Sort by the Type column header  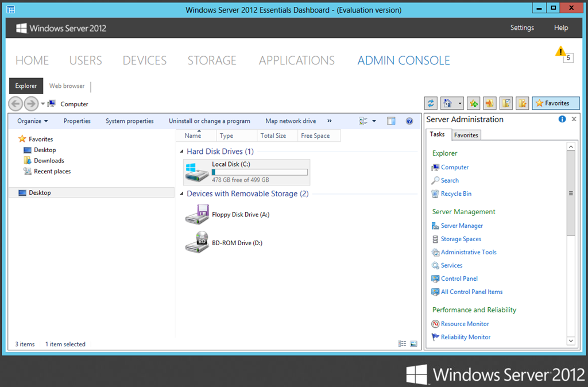coord(236,136)
